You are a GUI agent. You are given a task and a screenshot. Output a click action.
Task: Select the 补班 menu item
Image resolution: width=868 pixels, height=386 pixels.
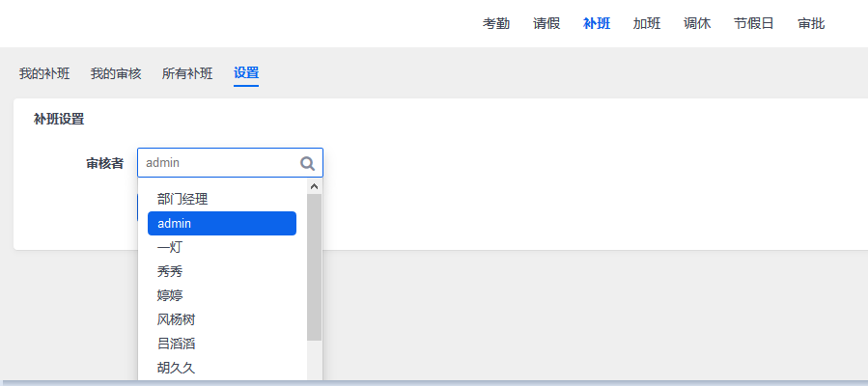(x=597, y=24)
